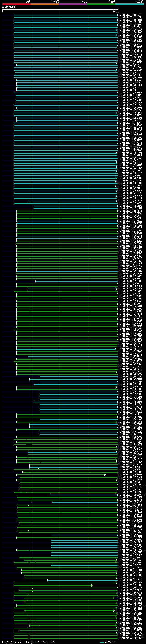The image size is (146, 644).
Task: Select the UniRef100_Q41951 entry
Action: tap(131, 58)
